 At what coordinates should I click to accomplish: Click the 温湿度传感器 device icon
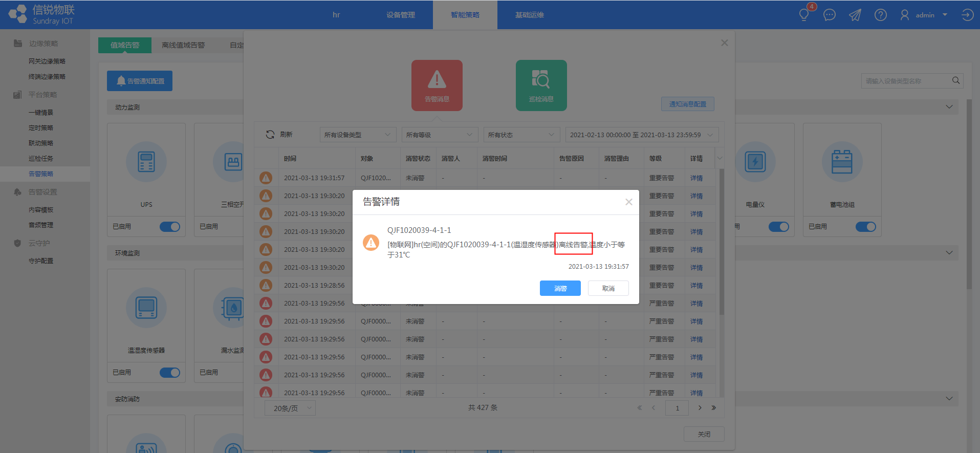point(146,308)
